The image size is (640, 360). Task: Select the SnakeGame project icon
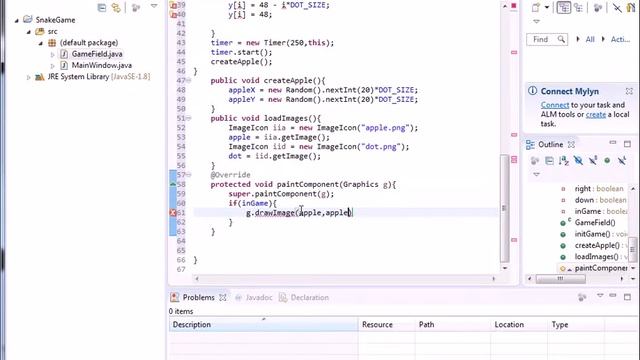pos(28,20)
